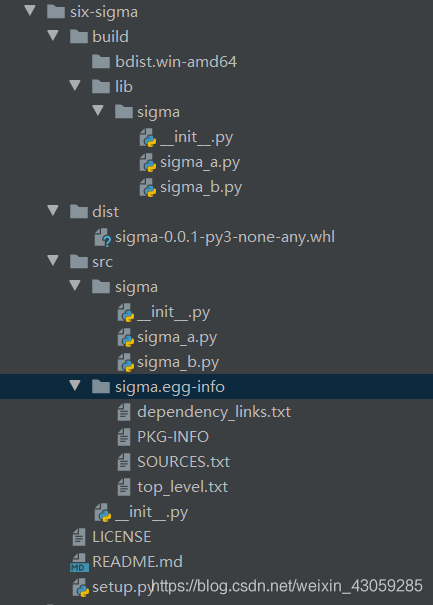Click the Markdown icon of README.md
The height and width of the screenshot is (605, 433).
[79, 562]
